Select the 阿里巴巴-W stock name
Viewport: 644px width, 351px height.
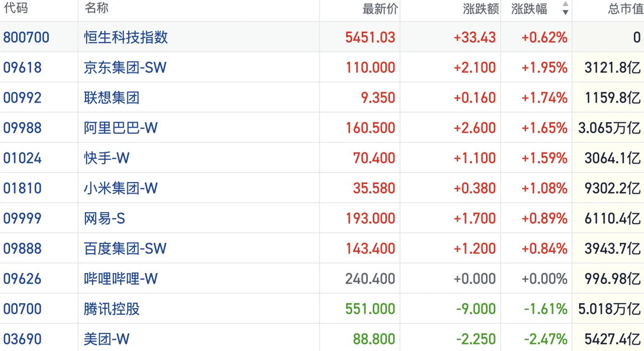point(121,128)
